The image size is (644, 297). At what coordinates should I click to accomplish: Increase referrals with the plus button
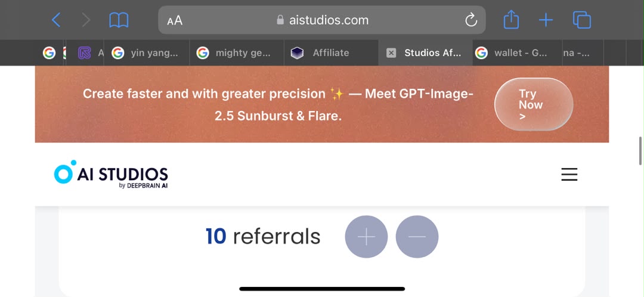pyautogui.click(x=366, y=237)
